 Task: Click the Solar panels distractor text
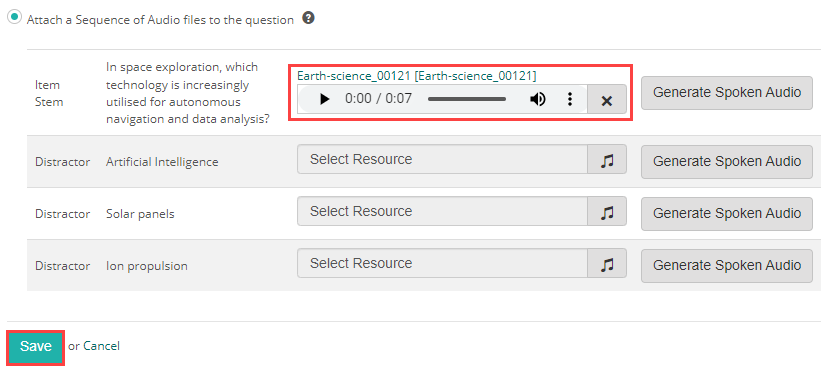coord(140,214)
